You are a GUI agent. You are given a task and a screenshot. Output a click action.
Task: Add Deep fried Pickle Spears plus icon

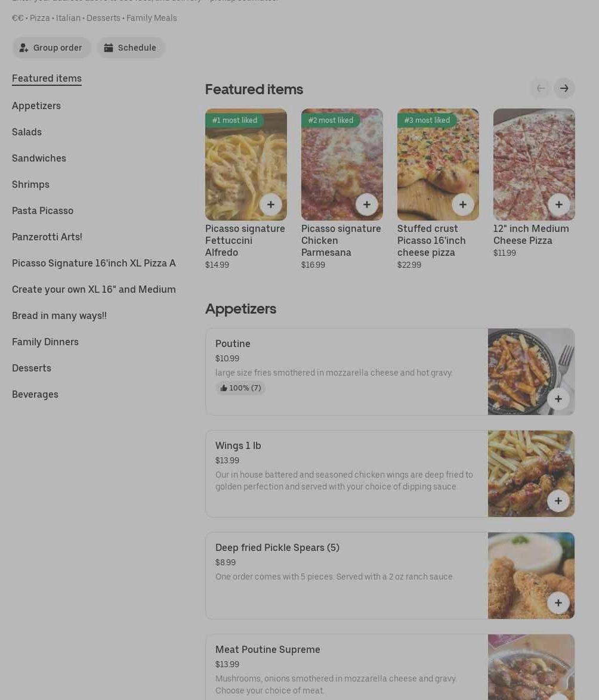point(558,603)
